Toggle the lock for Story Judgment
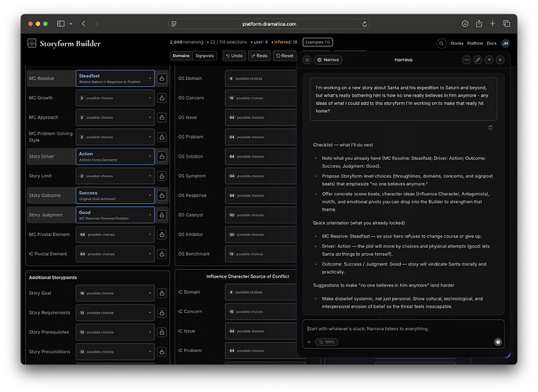 click(x=162, y=215)
